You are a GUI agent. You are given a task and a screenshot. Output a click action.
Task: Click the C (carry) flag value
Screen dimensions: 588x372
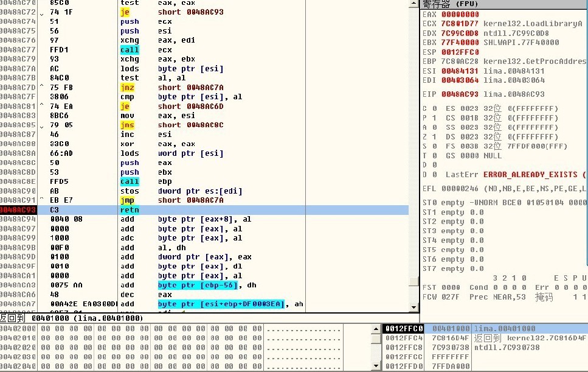point(434,108)
